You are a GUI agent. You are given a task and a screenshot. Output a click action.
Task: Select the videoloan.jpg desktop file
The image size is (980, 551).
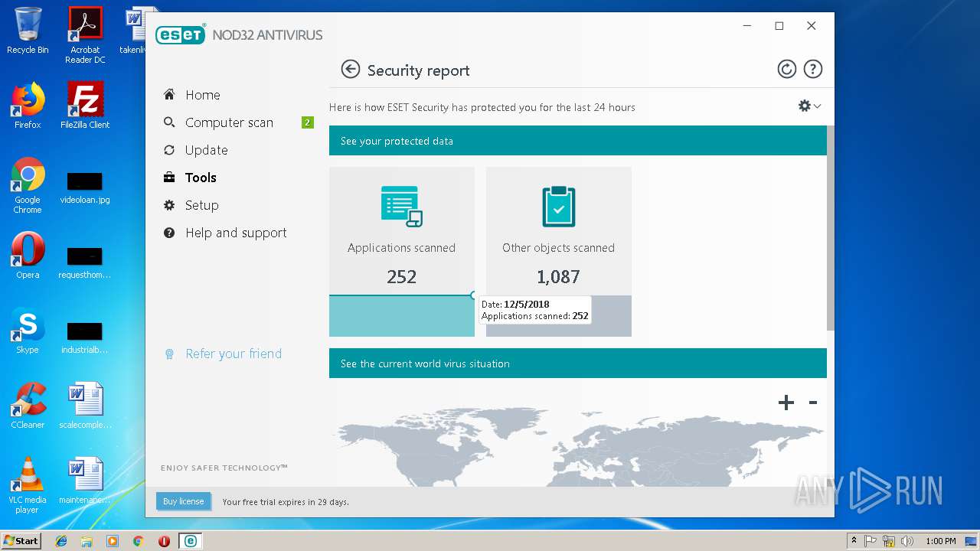[85, 188]
